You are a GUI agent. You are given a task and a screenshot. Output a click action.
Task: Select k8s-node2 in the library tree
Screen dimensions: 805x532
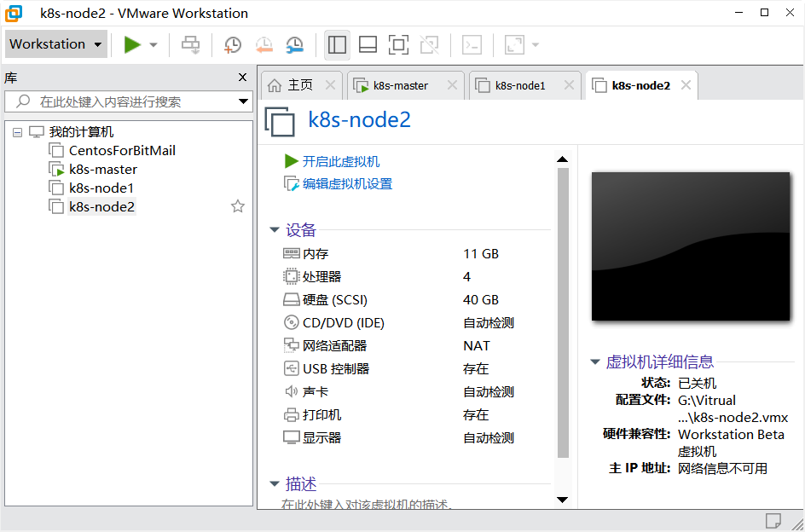101,207
